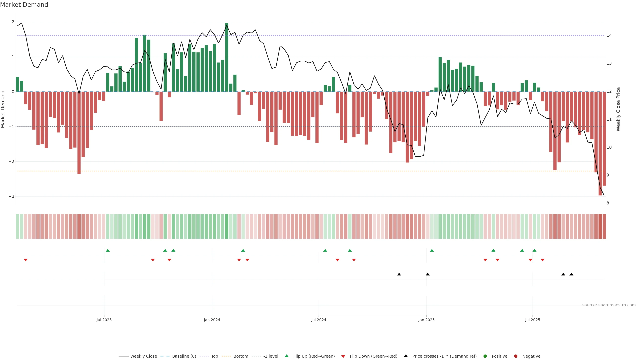Click the black Price crosses -1 legend triangle
The width and height of the screenshot is (644, 362).
(x=406, y=356)
